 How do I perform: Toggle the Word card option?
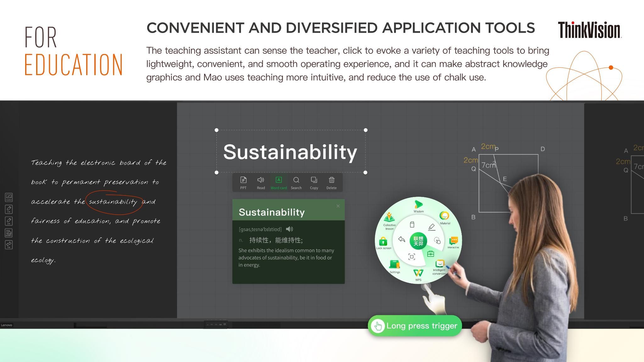[279, 183]
